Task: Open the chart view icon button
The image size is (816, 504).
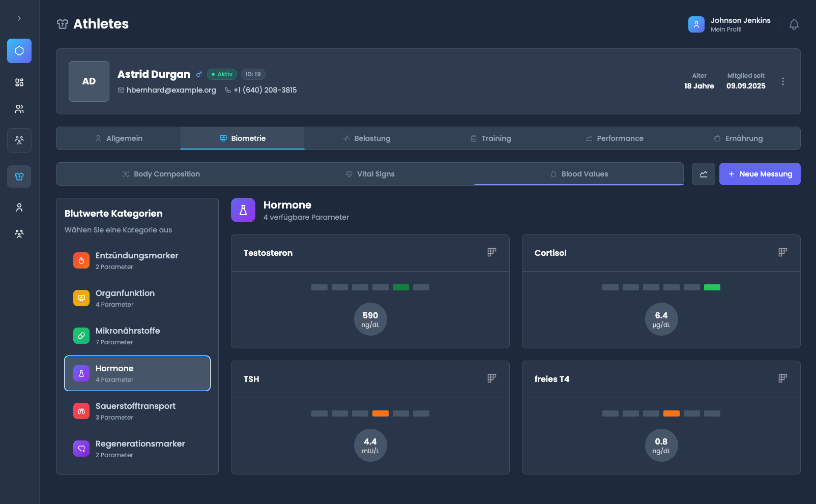Action: pyautogui.click(x=703, y=174)
